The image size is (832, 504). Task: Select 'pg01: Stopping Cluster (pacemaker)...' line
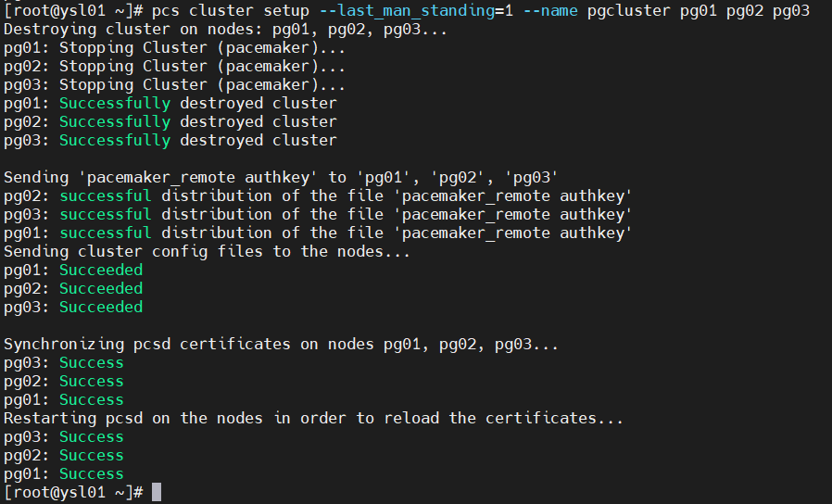tap(174, 48)
